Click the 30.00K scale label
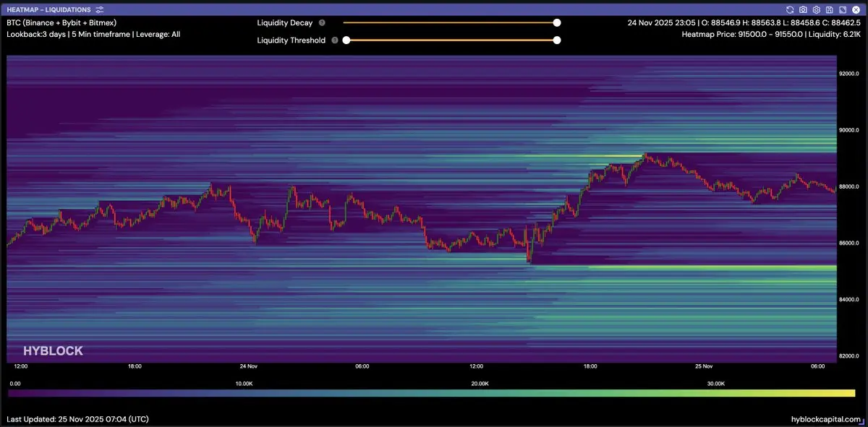 point(715,384)
